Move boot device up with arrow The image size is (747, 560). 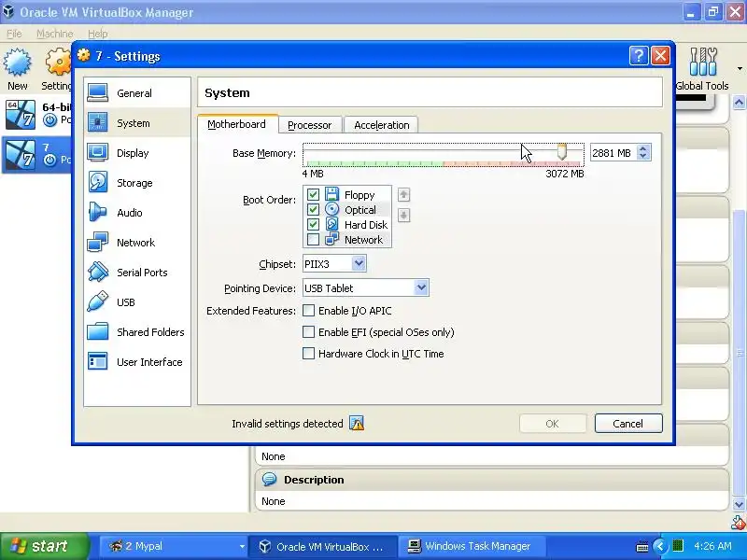click(x=403, y=194)
